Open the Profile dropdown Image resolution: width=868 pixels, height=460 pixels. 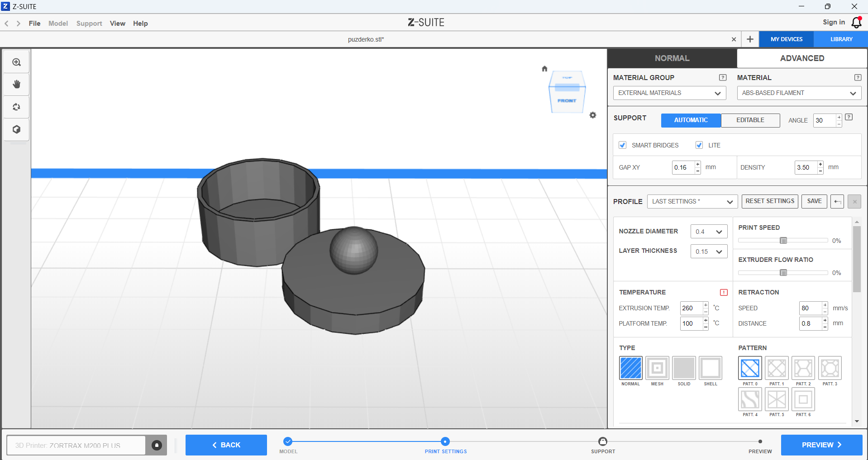[x=692, y=202]
